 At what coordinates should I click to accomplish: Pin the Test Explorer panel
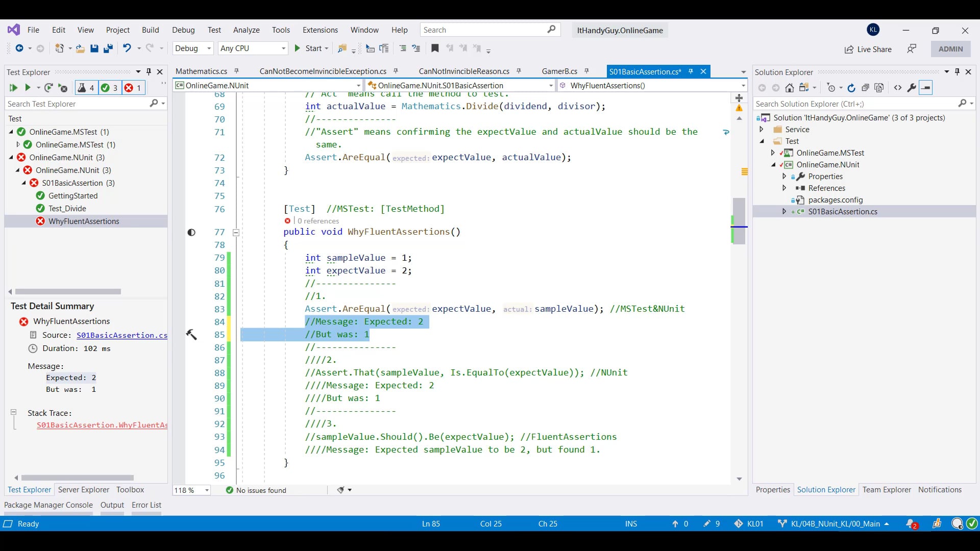(x=149, y=72)
